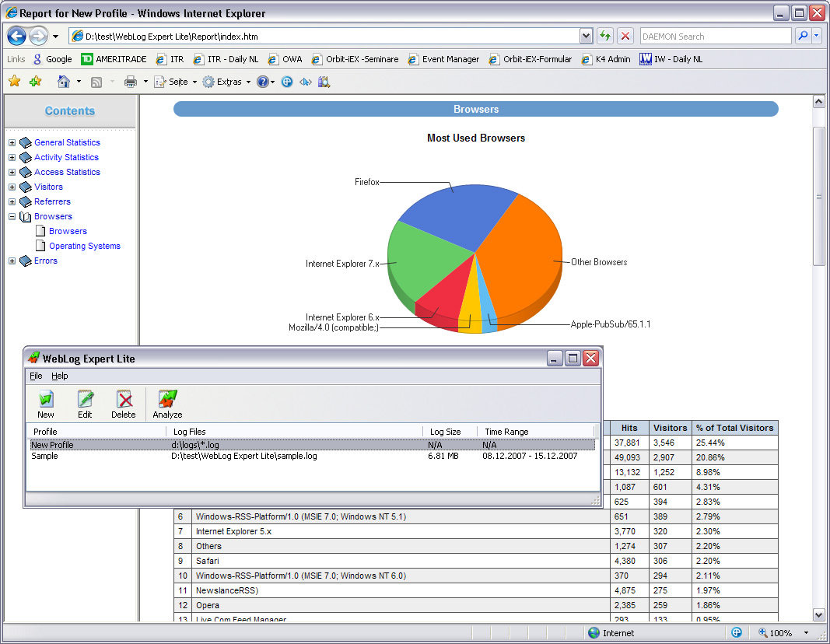This screenshot has width=830, height=644.
Task: Click the Refresh page icon beside address bar
Action: point(604,36)
